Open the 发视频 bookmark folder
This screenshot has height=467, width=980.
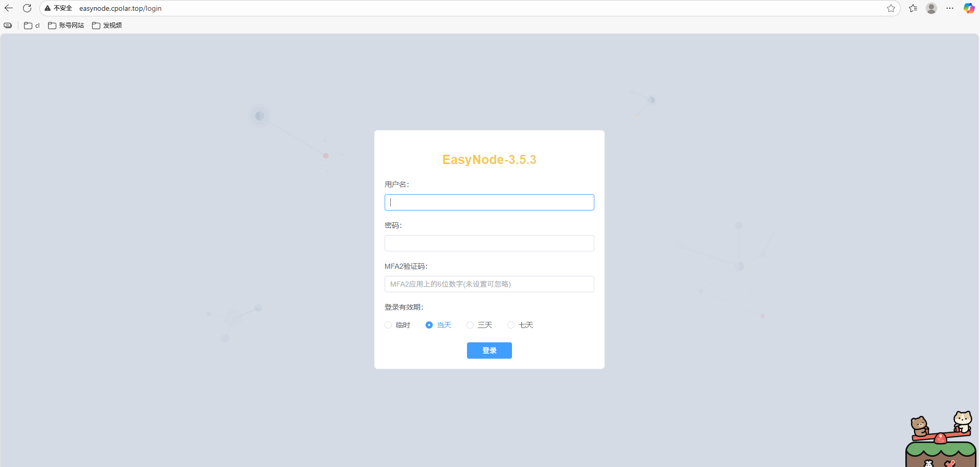coord(107,26)
